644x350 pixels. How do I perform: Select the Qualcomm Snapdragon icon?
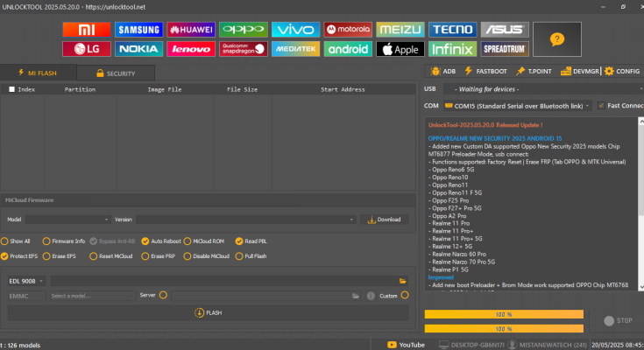tap(244, 49)
